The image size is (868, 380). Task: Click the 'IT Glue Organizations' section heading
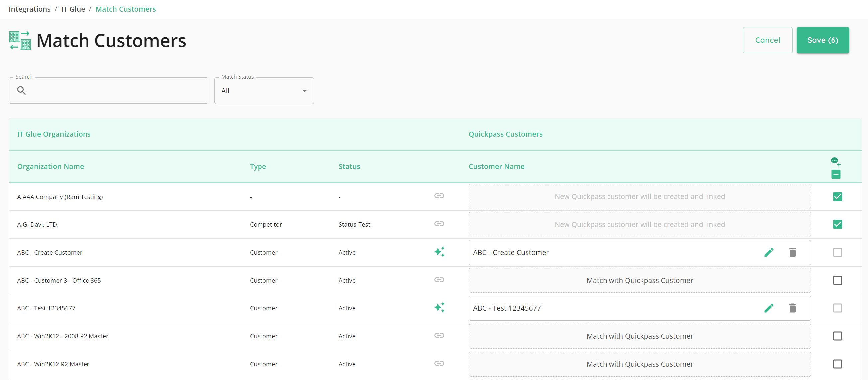pos(54,134)
